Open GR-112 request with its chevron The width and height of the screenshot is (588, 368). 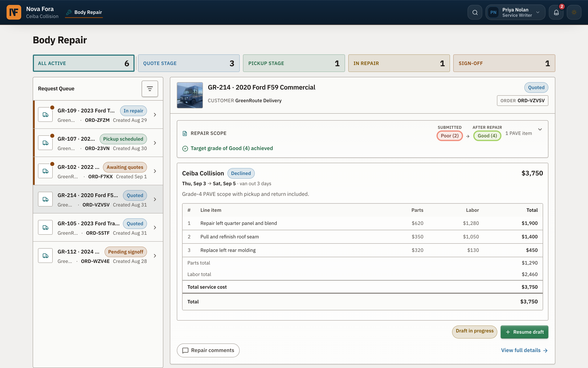(x=155, y=256)
